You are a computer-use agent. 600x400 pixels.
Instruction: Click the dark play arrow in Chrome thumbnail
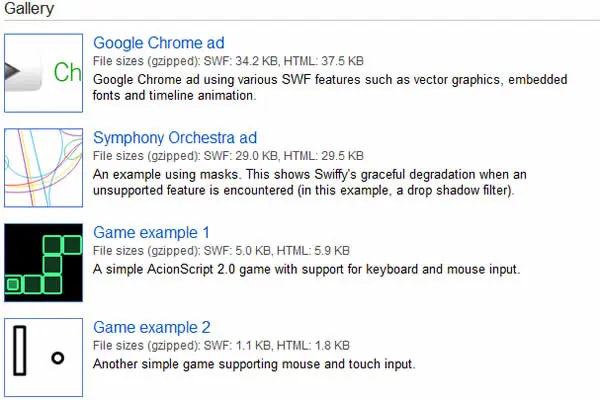pos(12,71)
